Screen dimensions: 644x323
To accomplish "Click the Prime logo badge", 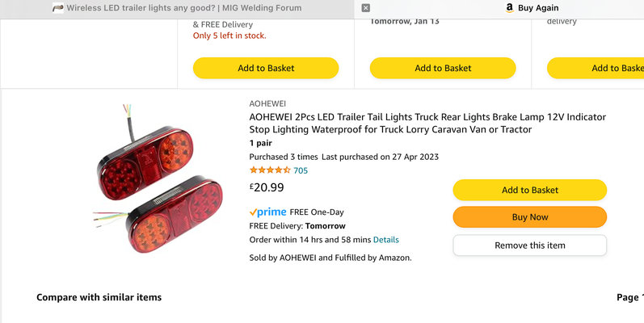I will [267, 212].
